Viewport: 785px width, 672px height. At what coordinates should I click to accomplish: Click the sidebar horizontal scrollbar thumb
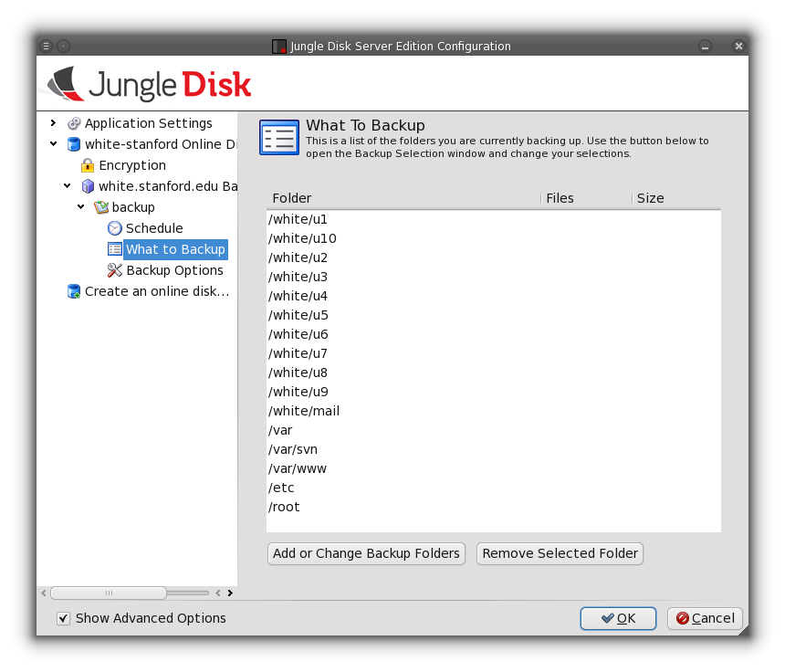(108, 593)
